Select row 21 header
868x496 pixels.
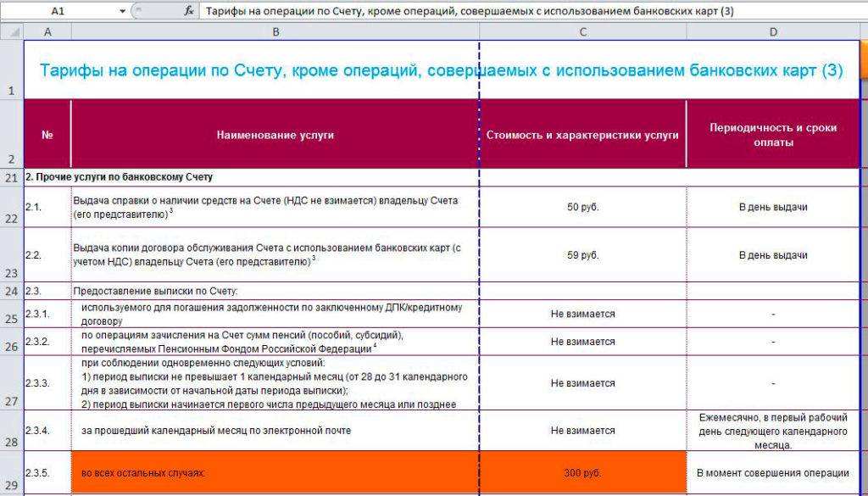tap(11, 177)
